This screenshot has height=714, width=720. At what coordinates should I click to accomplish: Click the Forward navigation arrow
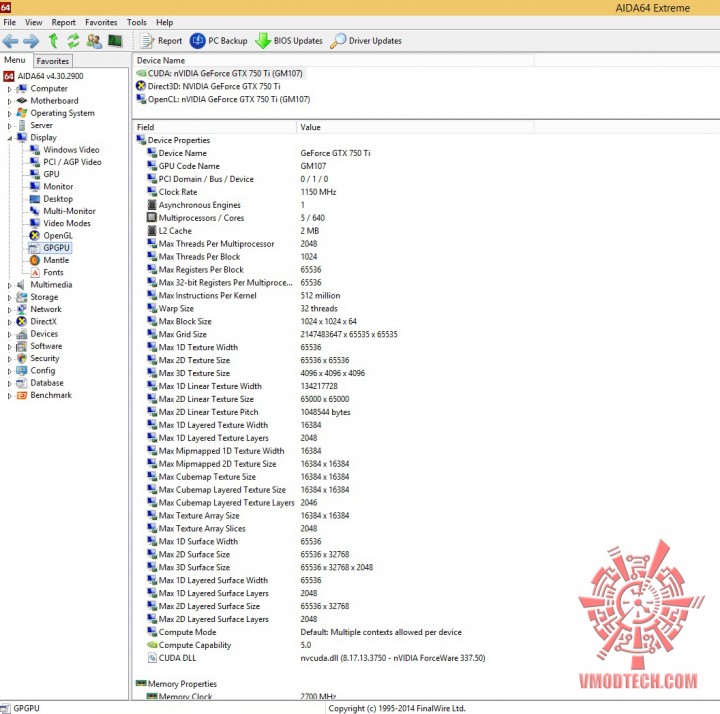(31, 41)
